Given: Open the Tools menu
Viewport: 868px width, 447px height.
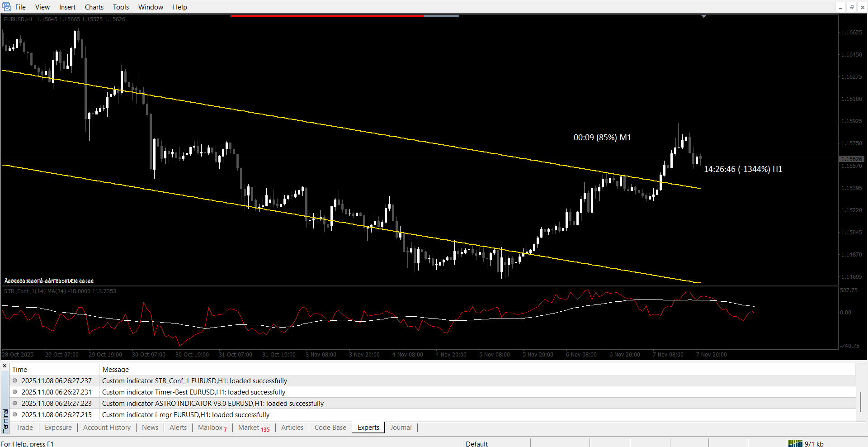Looking at the screenshot, I should tap(121, 7).
